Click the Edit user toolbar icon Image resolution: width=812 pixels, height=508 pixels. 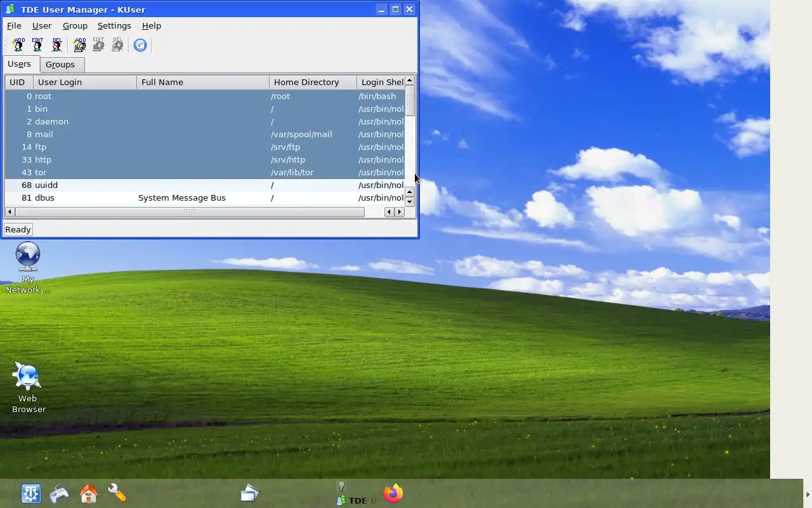click(x=37, y=44)
